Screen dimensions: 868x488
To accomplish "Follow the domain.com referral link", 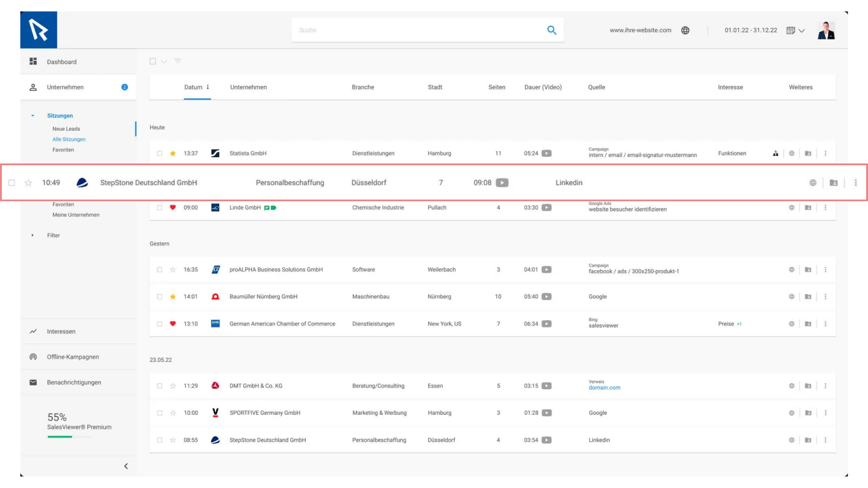I will [x=604, y=388].
